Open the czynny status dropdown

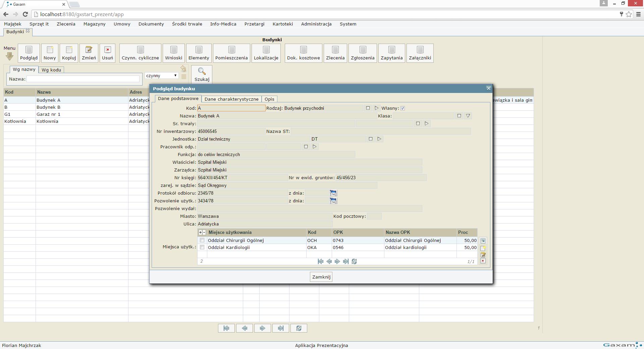tap(161, 76)
